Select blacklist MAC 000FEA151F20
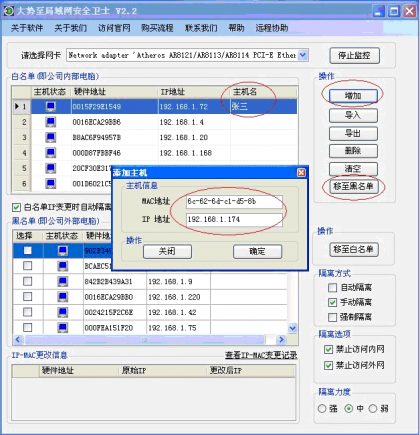The image size is (420, 435). click(115, 328)
